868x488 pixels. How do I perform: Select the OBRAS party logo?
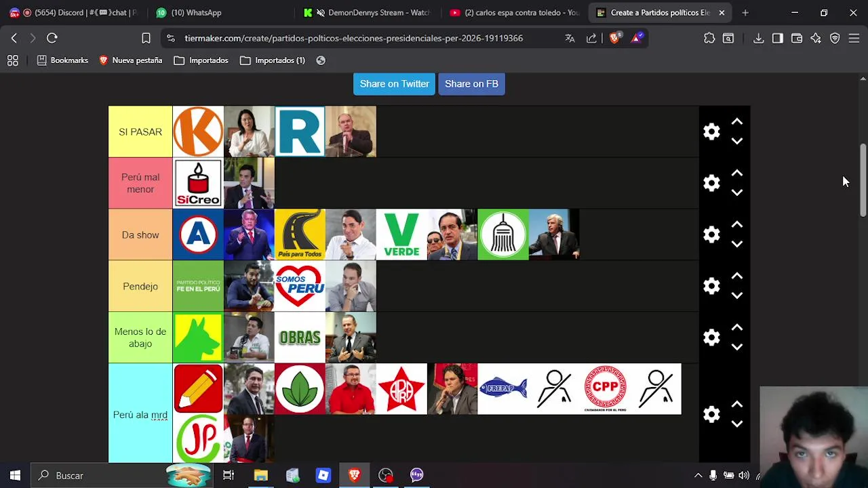pos(300,338)
